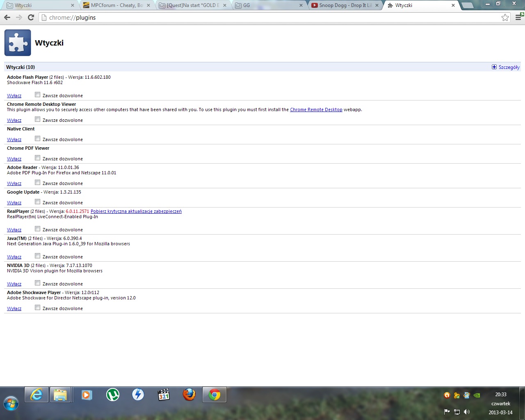Open the [Quest]Na start *GOLD tab

point(192,5)
